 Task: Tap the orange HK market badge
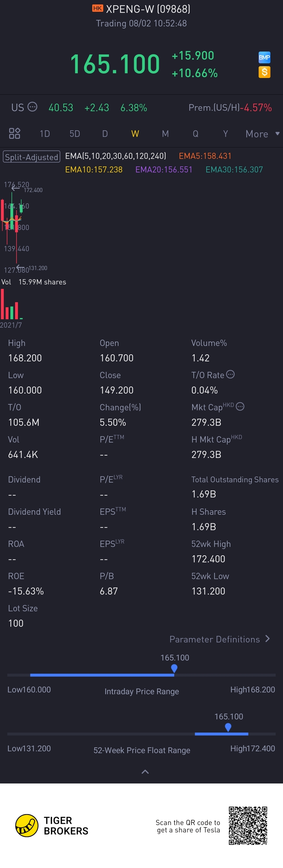tap(97, 8)
